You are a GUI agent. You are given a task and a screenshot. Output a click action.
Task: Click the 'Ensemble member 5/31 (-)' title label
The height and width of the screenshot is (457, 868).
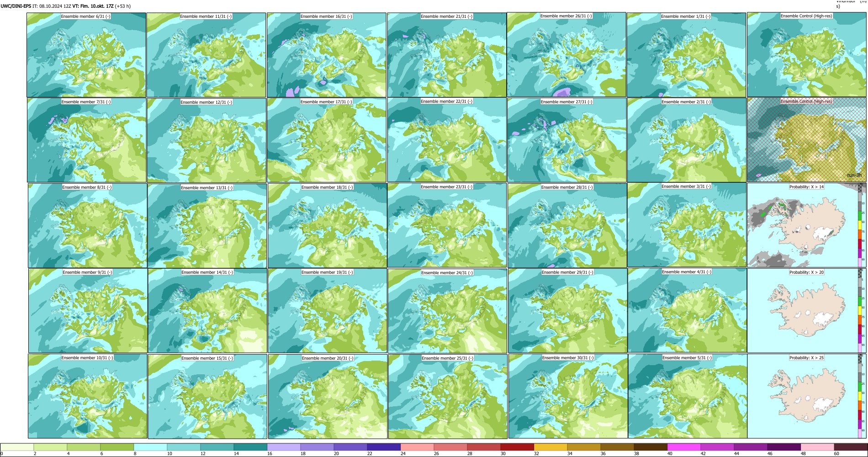tap(687, 358)
